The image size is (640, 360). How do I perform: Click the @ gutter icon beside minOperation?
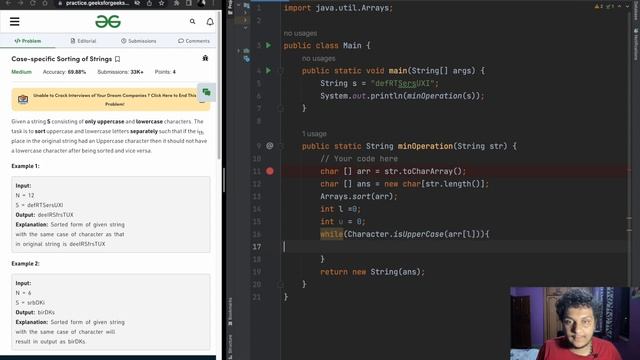(270, 146)
